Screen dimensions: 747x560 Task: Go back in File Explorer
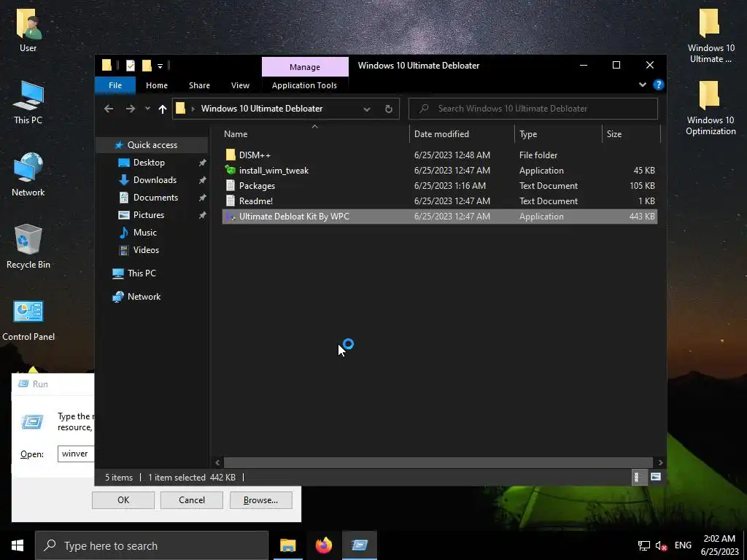pos(109,109)
